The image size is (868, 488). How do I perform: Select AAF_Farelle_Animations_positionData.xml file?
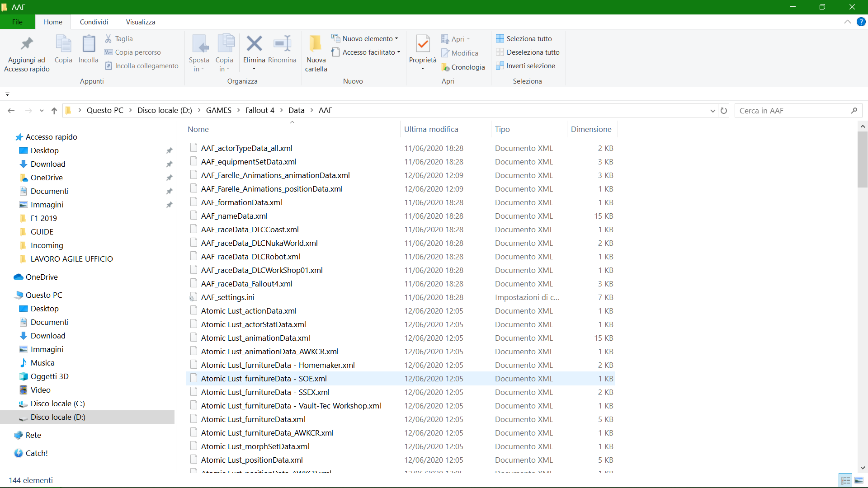click(272, 189)
